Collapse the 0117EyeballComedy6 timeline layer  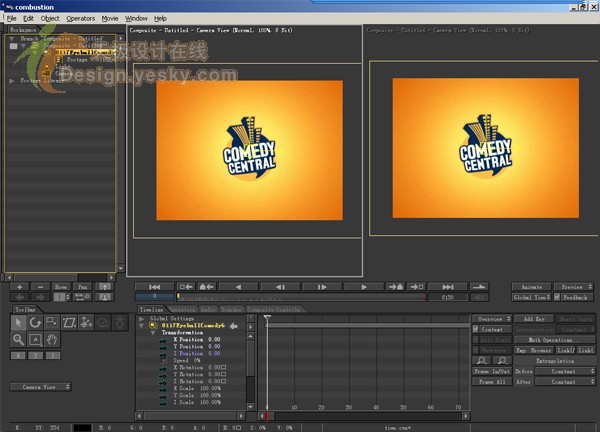(142, 326)
